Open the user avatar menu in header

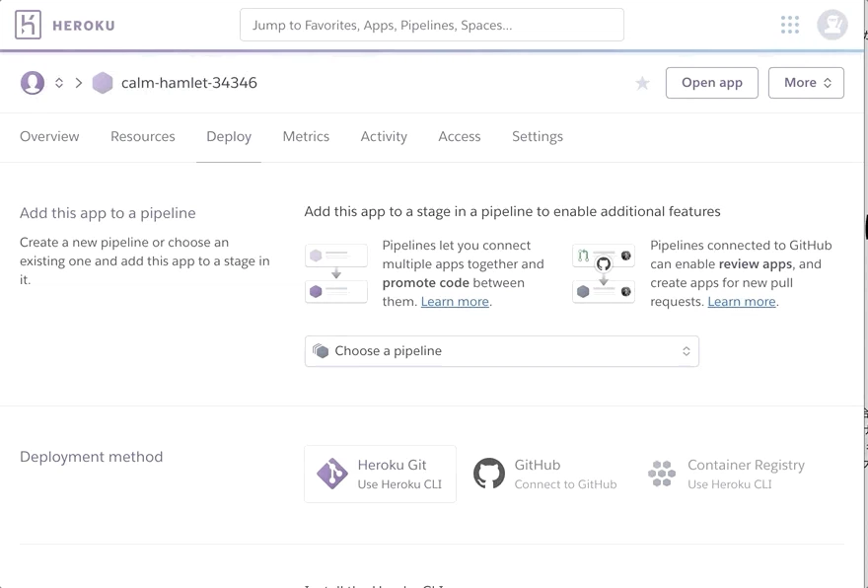click(832, 25)
